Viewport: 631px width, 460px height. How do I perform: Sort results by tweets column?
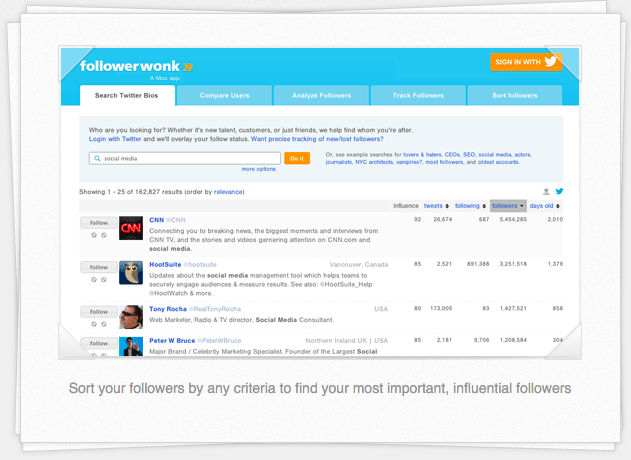pos(436,206)
